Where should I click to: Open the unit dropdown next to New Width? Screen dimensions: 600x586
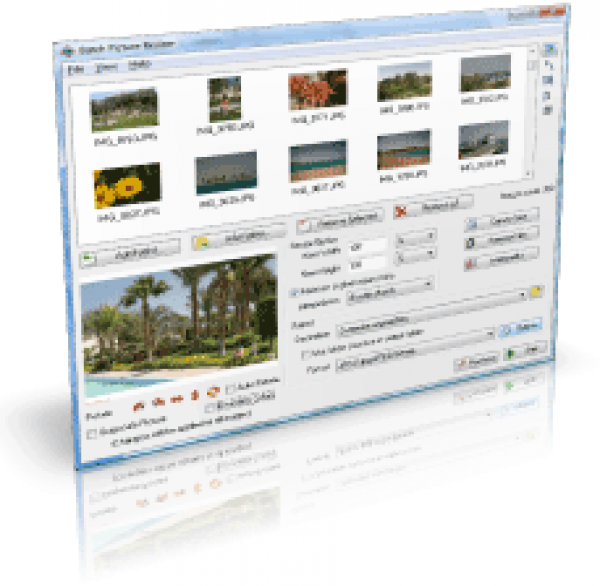pos(416,238)
